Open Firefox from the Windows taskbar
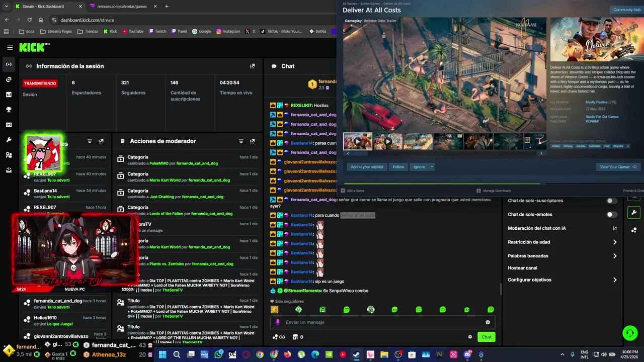Screen dimensions: 644x362 pyautogui.click(x=287, y=354)
